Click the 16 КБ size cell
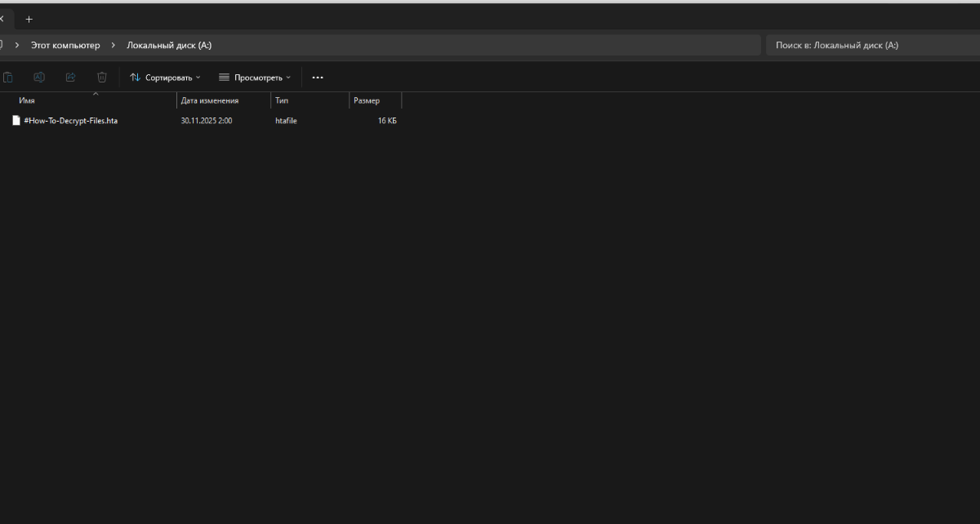This screenshot has height=524, width=980. tap(387, 121)
